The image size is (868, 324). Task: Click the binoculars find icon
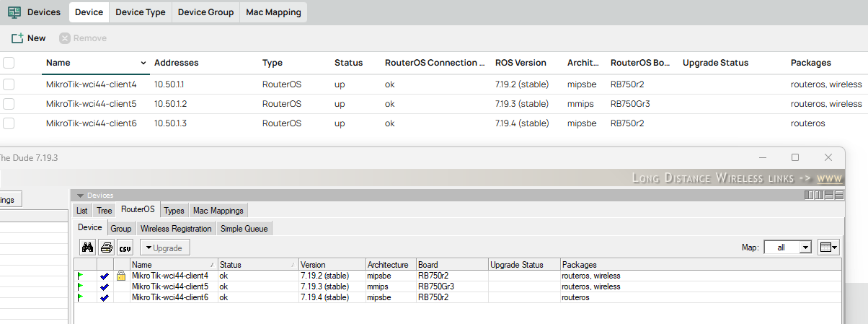88,248
